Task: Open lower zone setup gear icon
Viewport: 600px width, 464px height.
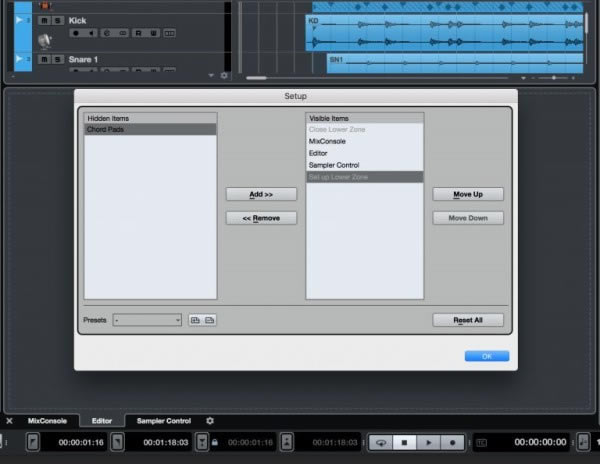Action: click(210, 421)
